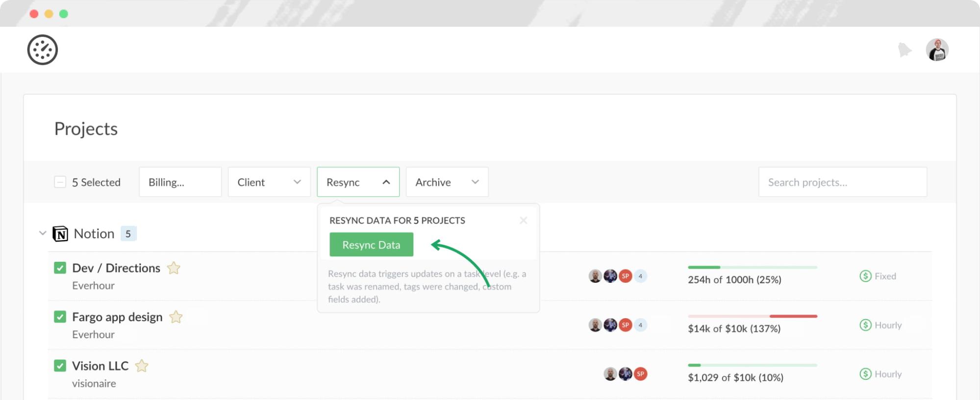Click the 5 Selected header checkbox

(x=60, y=182)
